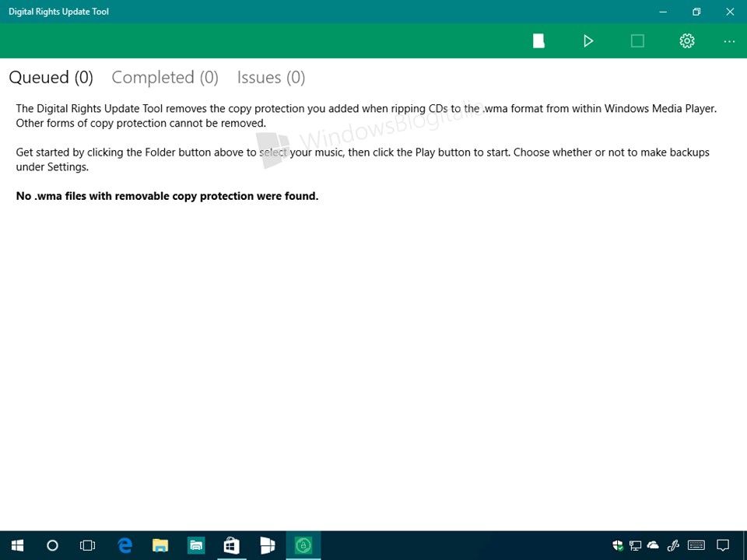Open network status icon in system tray
747x560 pixels.
(635, 545)
